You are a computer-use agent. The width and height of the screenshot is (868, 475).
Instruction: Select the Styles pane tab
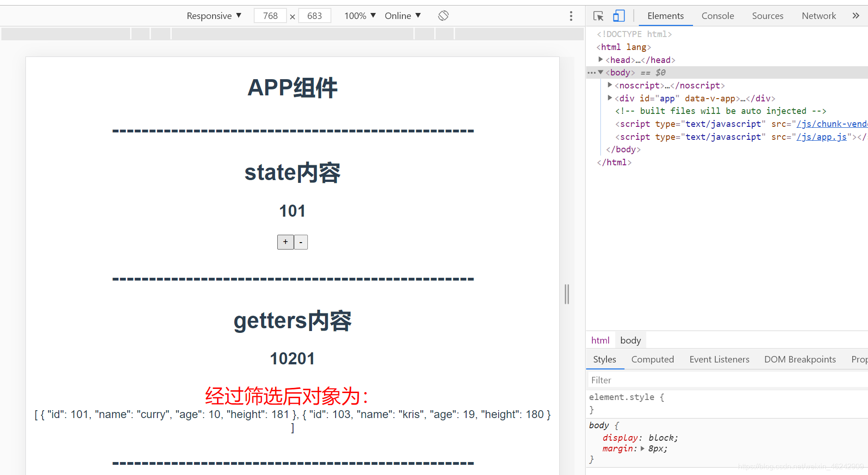tap(605, 359)
